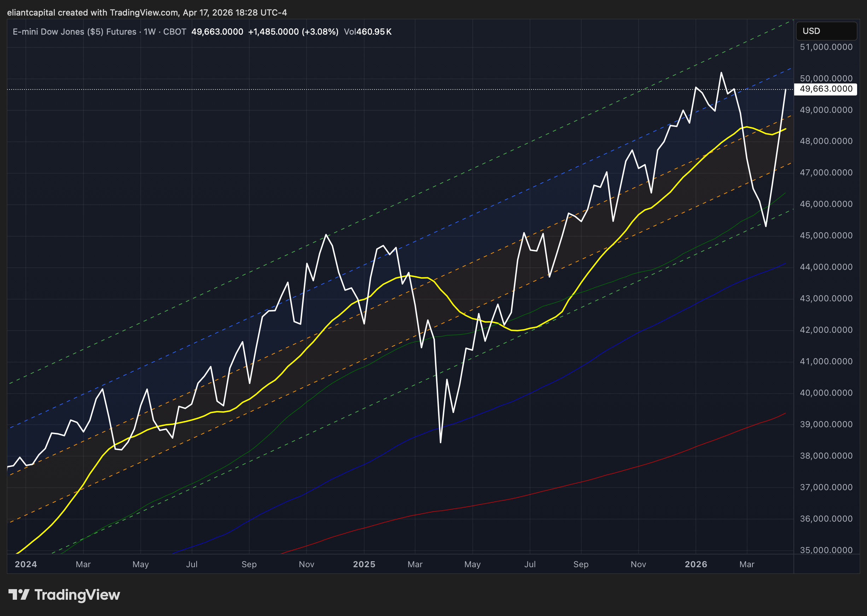Select the 1W interval label
The image size is (867, 616).
click(150, 32)
